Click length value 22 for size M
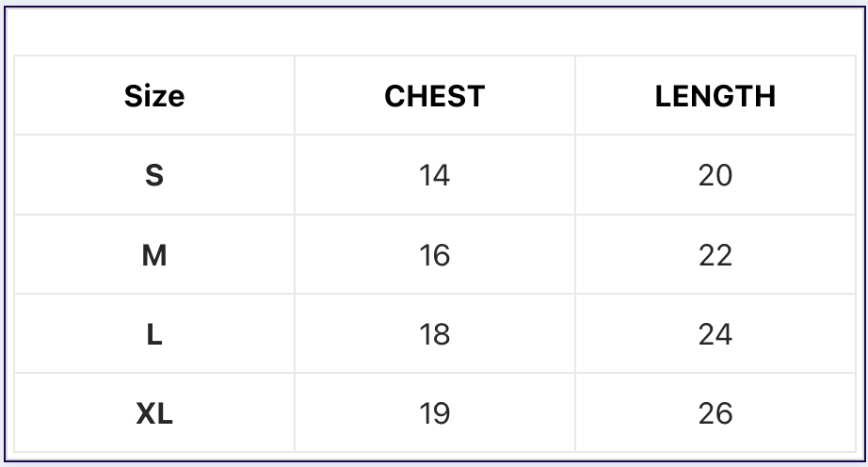This screenshot has height=467, width=868. pyautogui.click(x=715, y=254)
